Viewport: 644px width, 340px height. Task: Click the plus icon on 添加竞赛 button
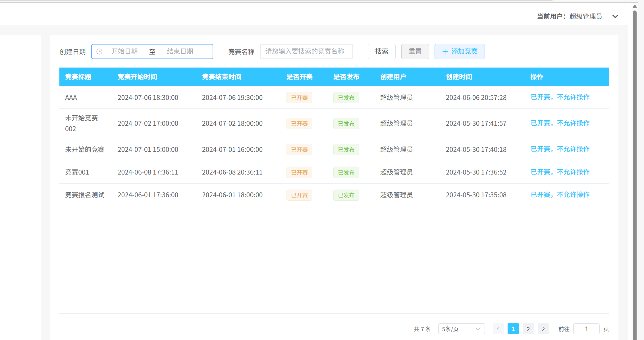[445, 52]
